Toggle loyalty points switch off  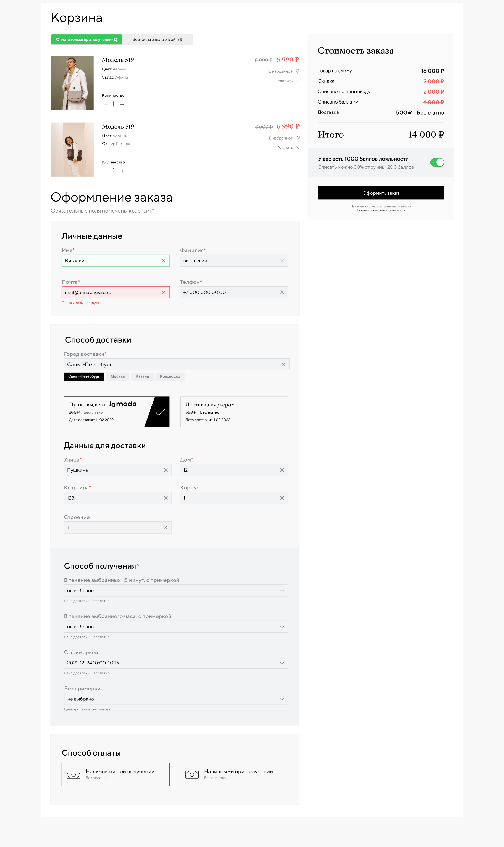(x=437, y=162)
